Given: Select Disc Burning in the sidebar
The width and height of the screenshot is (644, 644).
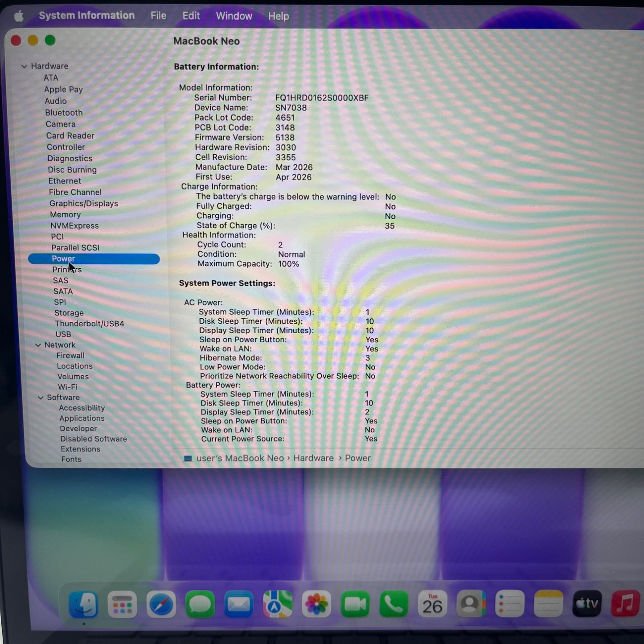Looking at the screenshot, I should (x=72, y=170).
